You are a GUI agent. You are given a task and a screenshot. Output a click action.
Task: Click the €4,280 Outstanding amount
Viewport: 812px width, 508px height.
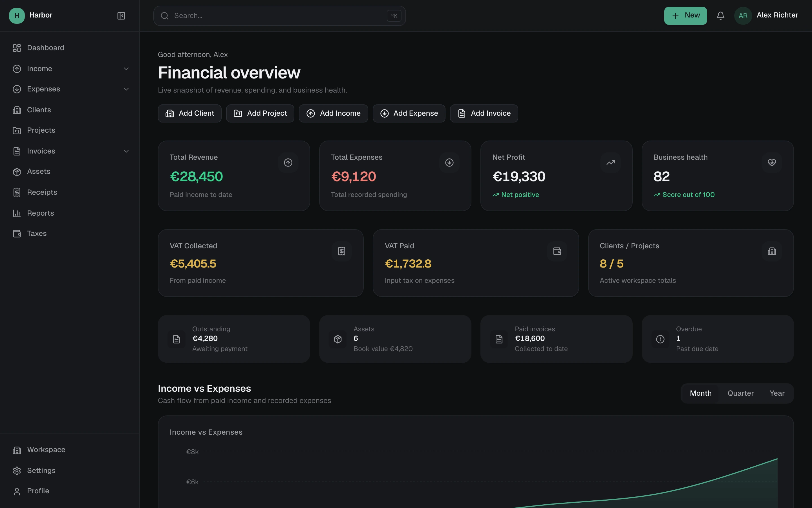click(205, 339)
